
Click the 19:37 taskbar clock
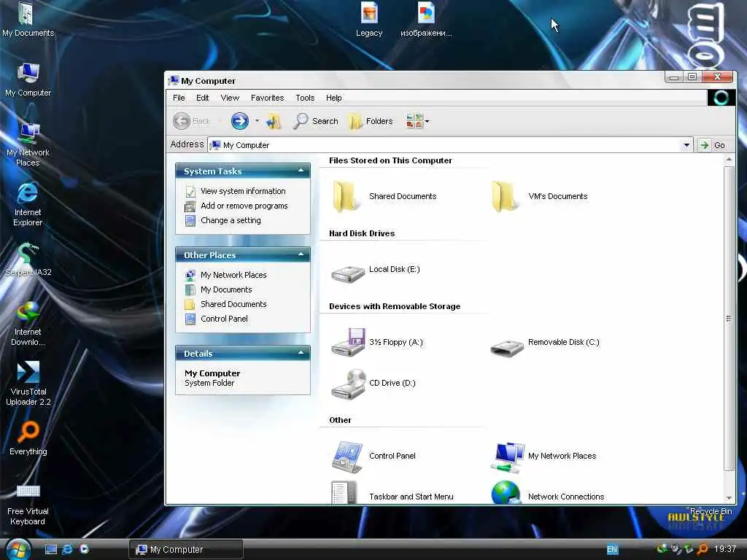(x=725, y=549)
